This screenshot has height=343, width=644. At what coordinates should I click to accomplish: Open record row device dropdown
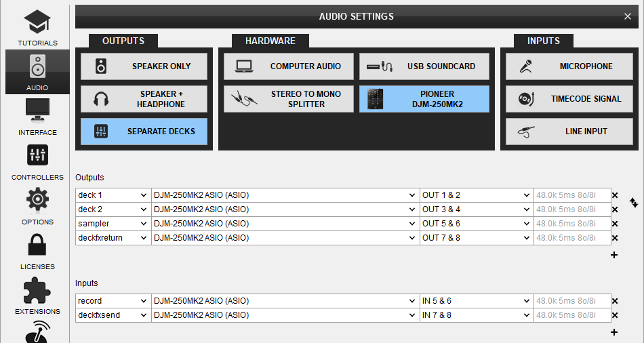click(285, 301)
